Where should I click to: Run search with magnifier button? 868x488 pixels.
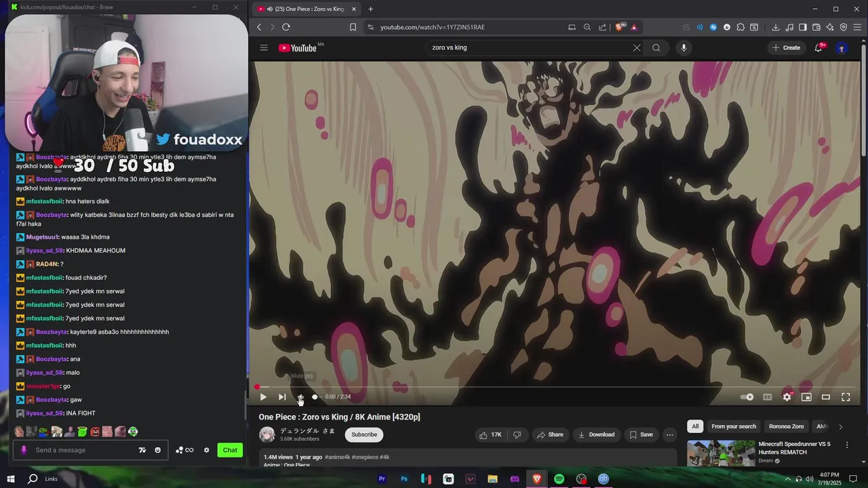(656, 47)
